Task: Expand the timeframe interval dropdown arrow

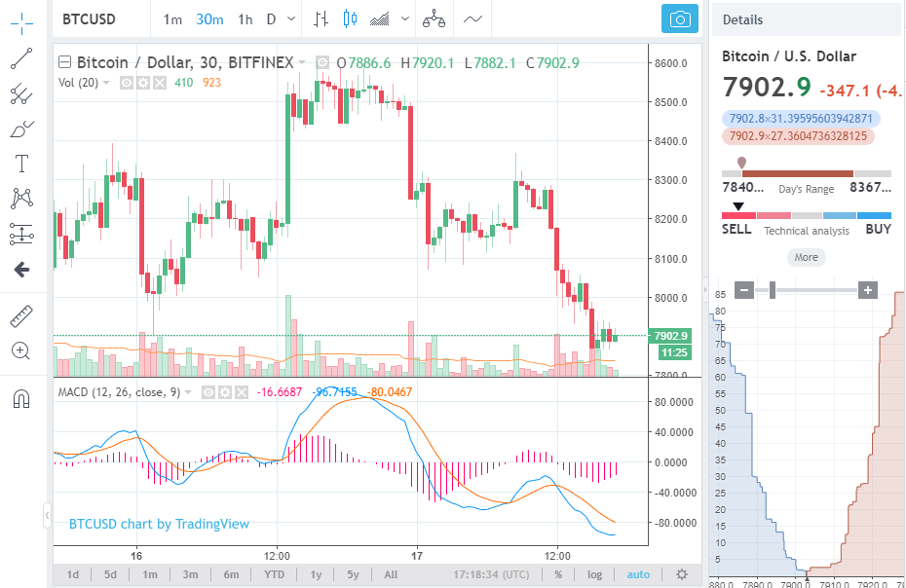Action: 291,19
